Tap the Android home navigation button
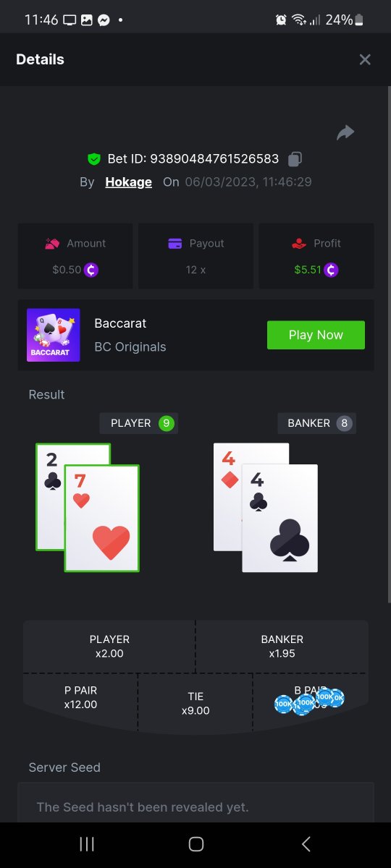This screenshot has width=391, height=868. (195, 843)
